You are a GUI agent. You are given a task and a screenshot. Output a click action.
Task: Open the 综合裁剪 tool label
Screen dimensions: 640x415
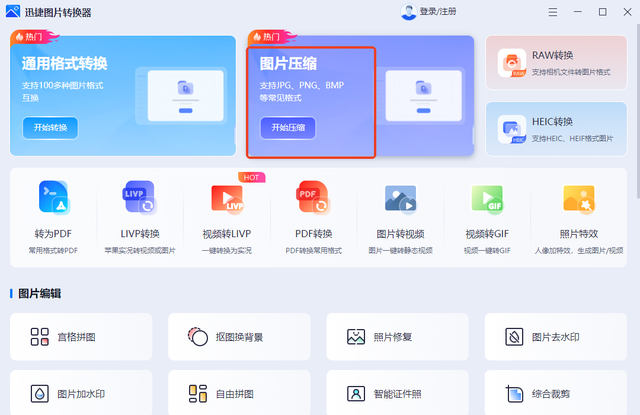pos(551,394)
